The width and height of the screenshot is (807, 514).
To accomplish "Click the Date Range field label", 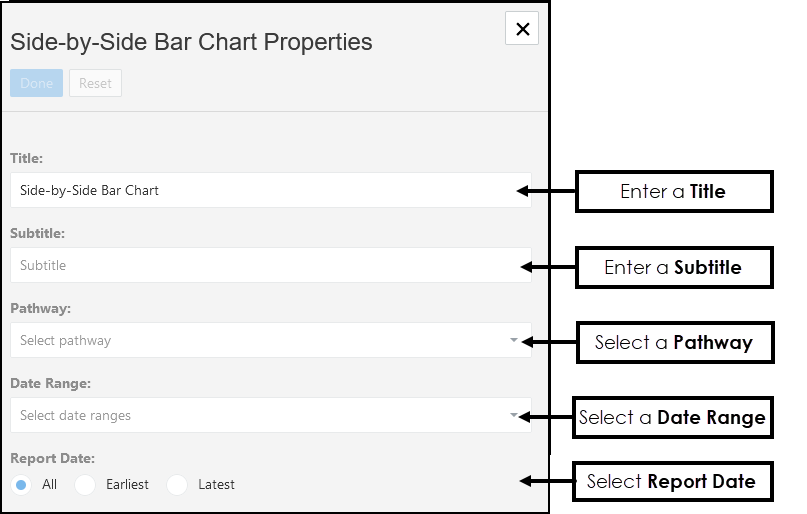I will (50, 383).
